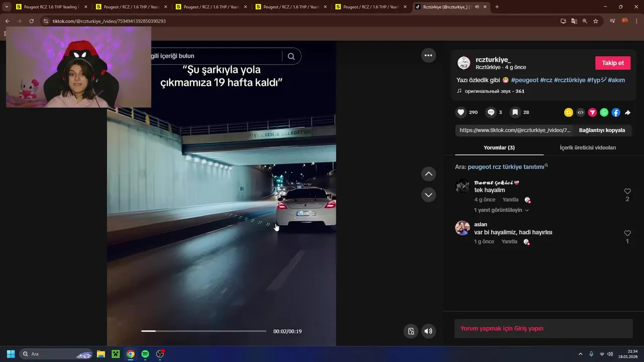
Task: Expand '1 yanıt görüntüleyin' replies
Action: click(501, 210)
